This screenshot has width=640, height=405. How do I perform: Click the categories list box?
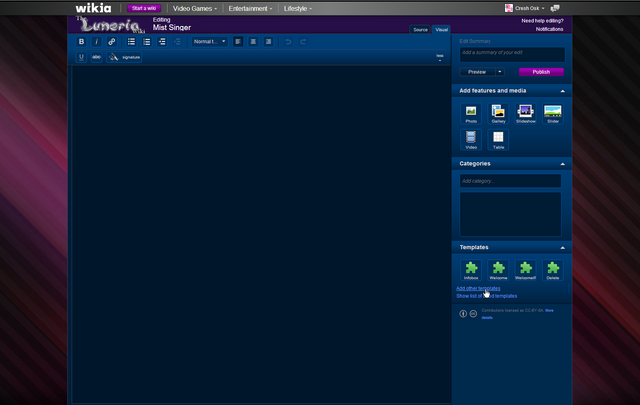coord(510,214)
